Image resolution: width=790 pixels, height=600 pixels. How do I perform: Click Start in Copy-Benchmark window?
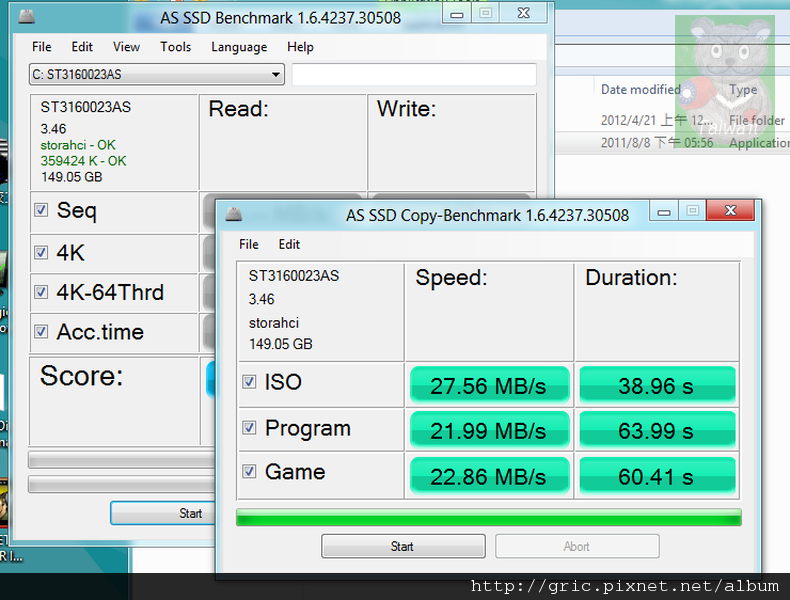point(403,546)
